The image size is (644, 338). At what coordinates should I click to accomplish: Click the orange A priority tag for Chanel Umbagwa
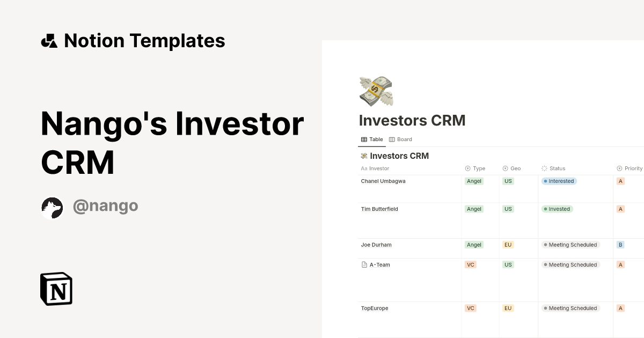coord(620,181)
